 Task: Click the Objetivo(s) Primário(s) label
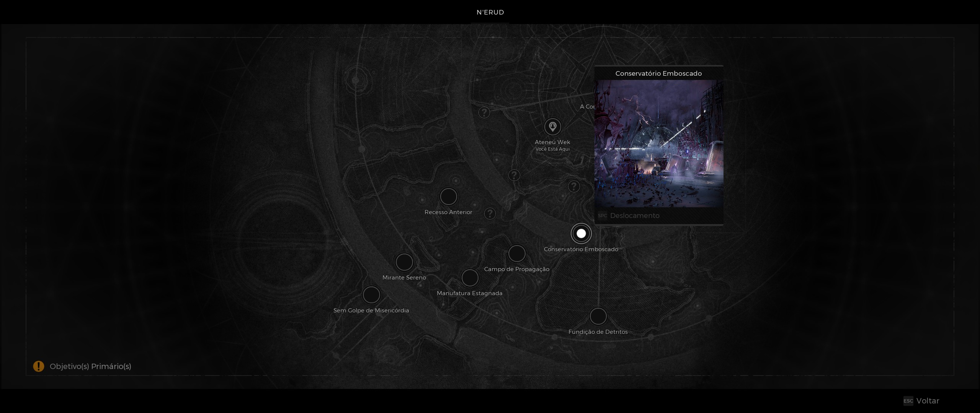tap(90, 366)
